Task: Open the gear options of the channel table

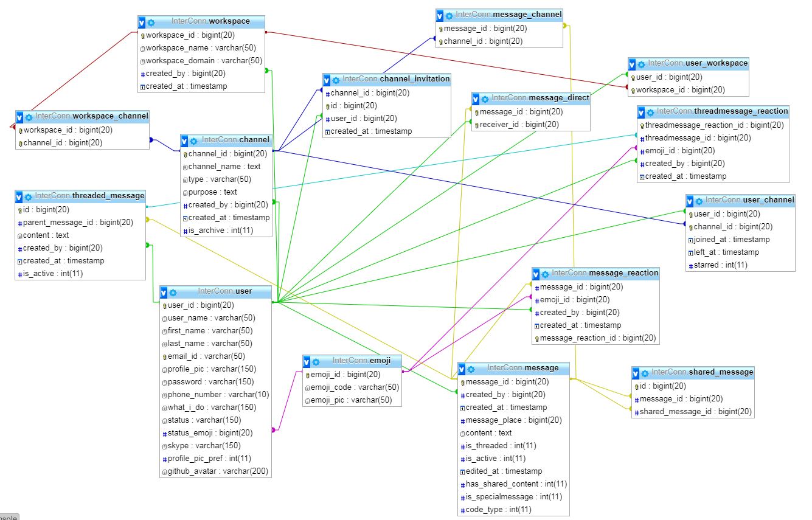Action: (x=193, y=141)
